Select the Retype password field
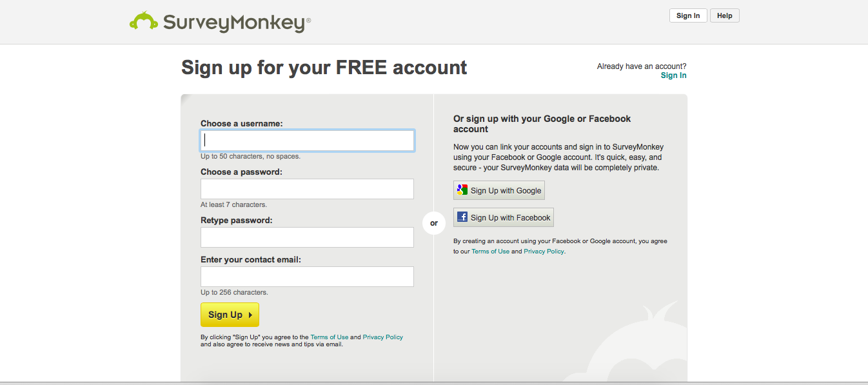 point(307,237)
